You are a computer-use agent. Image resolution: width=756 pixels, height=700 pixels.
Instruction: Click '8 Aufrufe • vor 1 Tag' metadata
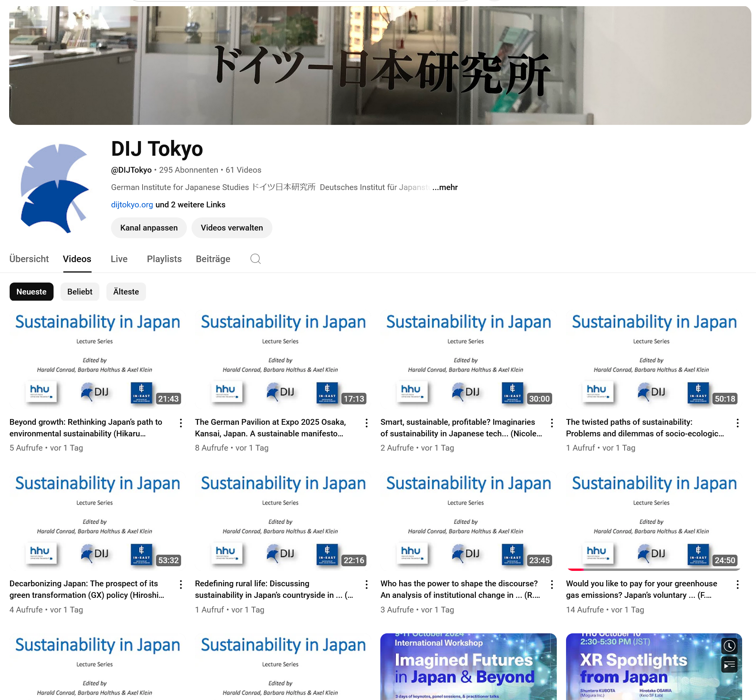coord(232,448)
